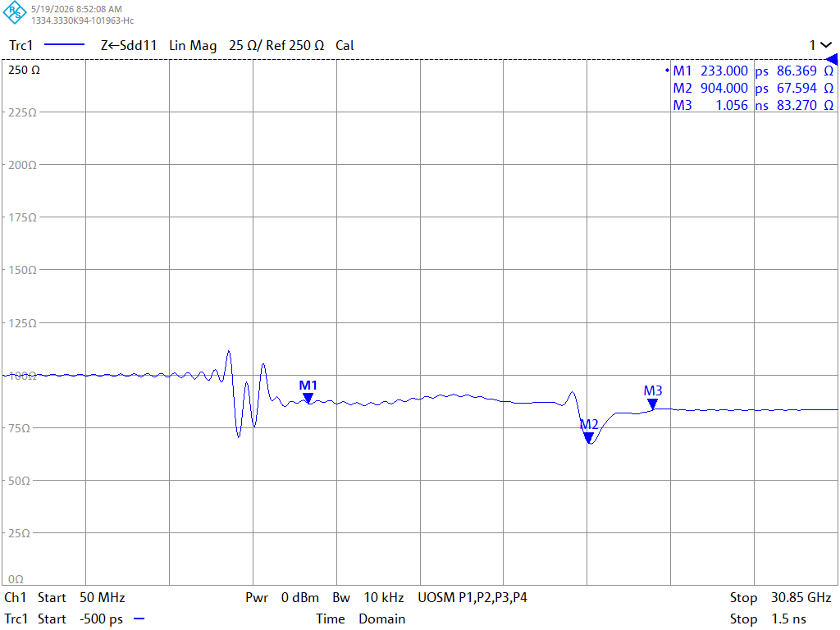Click the Ch1 channel label

(16, 597)
